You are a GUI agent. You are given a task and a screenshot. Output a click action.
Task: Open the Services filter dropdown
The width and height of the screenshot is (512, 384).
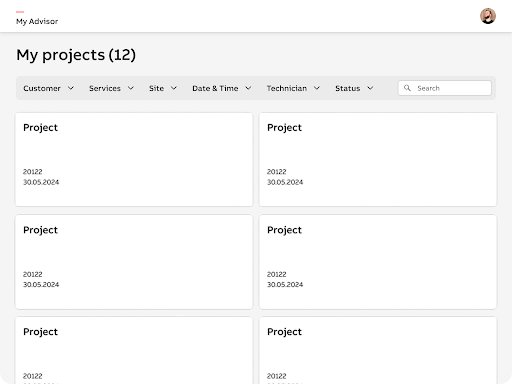[x=111, y=88]
